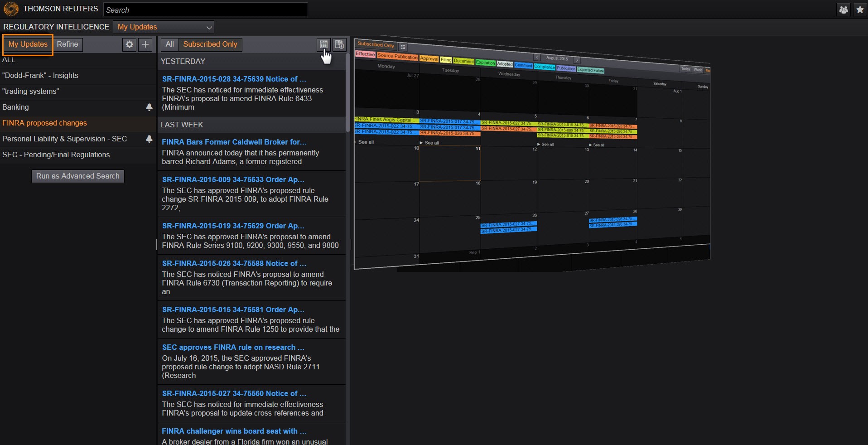Open settings gear in My Updates panel
Image resolution: width=868 pixels, height=445 pixels.
coord(130,44)
